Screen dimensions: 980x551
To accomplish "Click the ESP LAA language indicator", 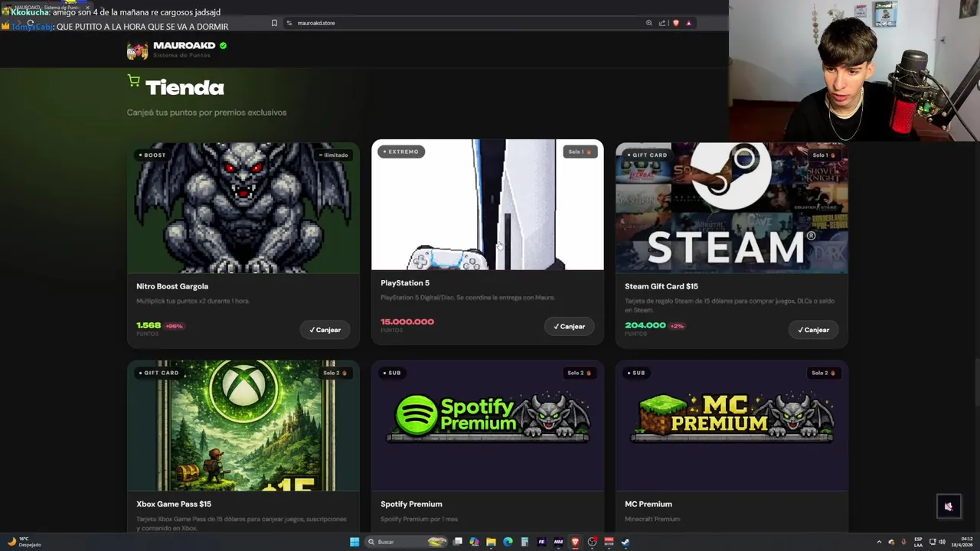I will coord(918,542).
